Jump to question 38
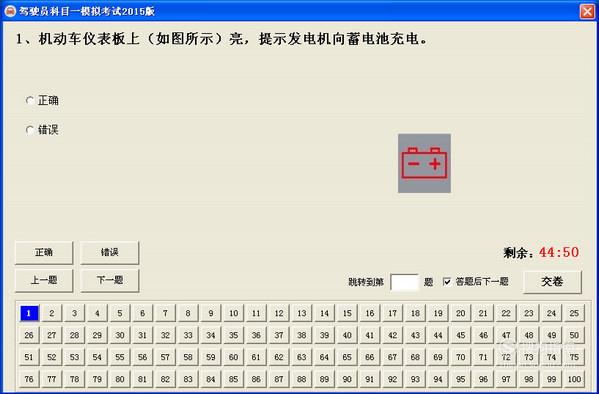The image size is (599, 394). point(301,335)
